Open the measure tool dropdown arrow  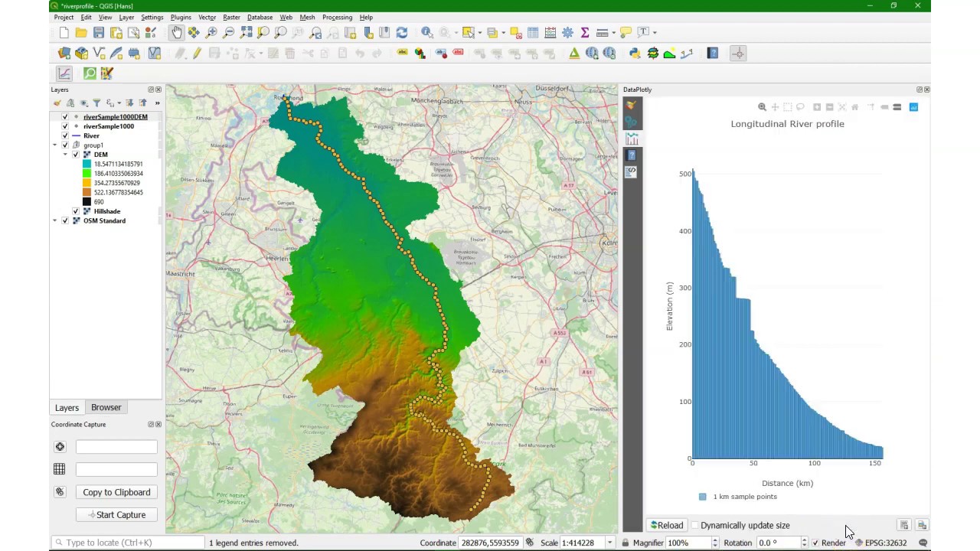tap(613, 32)
